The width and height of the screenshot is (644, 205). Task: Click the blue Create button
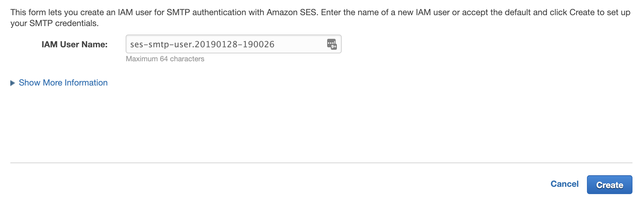[609, 185]
